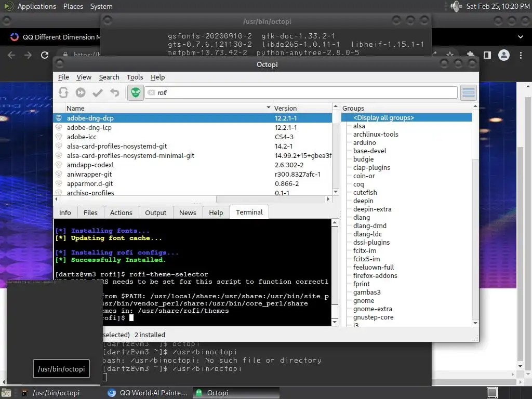The width and height of the screenshot is (532, 399).
Task: Click the hamburger view-options button in Octopi
Action: click(469, 92)
